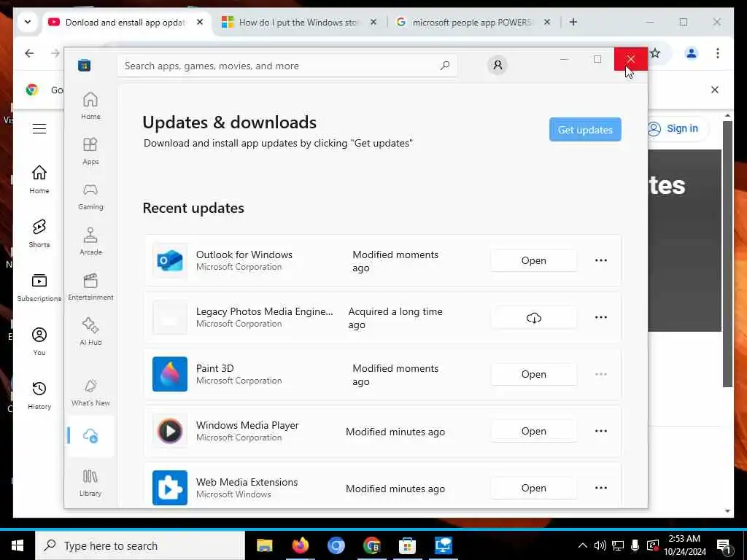Viewport: 747px width, 560px height.
Task: Open the Apps section in Store sidebar
Action: [90, 151]
